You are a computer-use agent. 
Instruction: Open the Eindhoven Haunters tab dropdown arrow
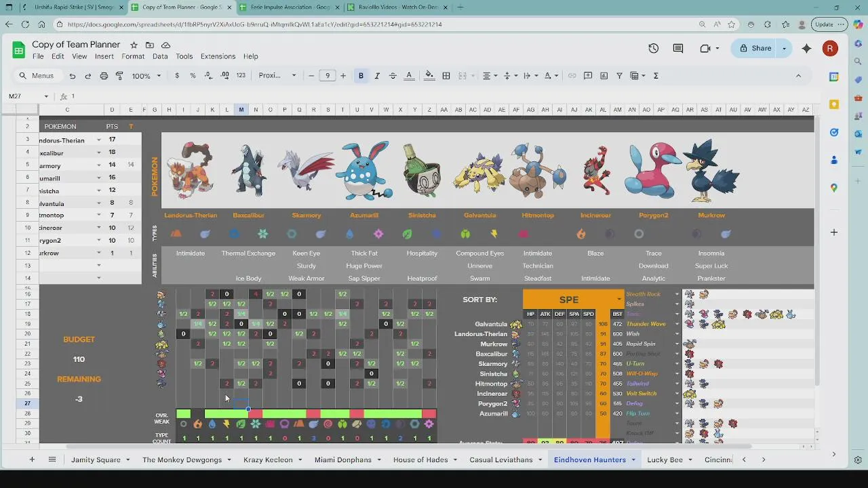633,460
